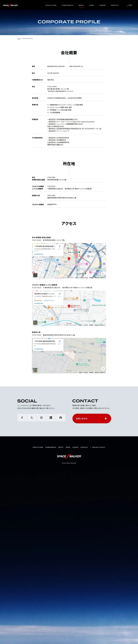Click the footer SPACE WALKER logo
This screenshot has width=138, height=644.
click(x=69, y=456)
